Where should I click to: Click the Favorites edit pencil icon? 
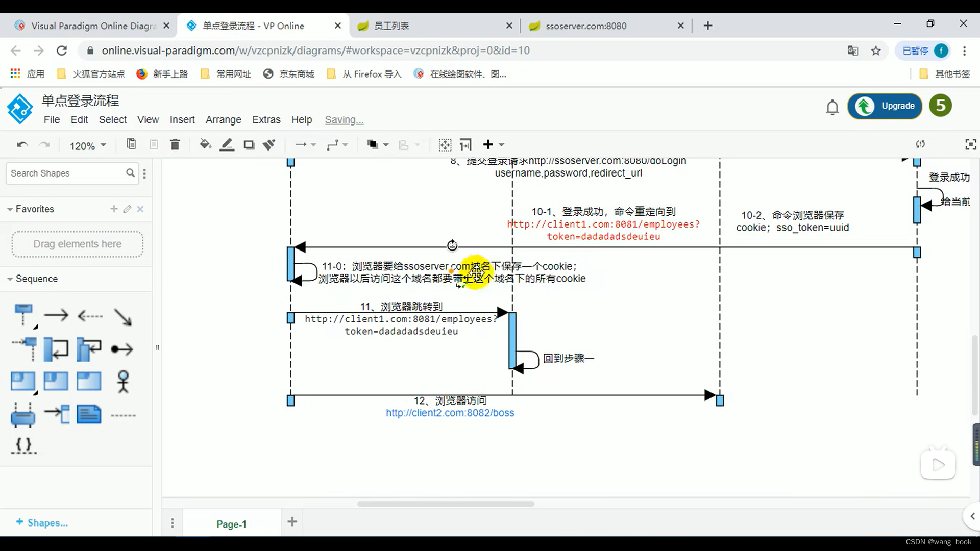pos(127,209)
